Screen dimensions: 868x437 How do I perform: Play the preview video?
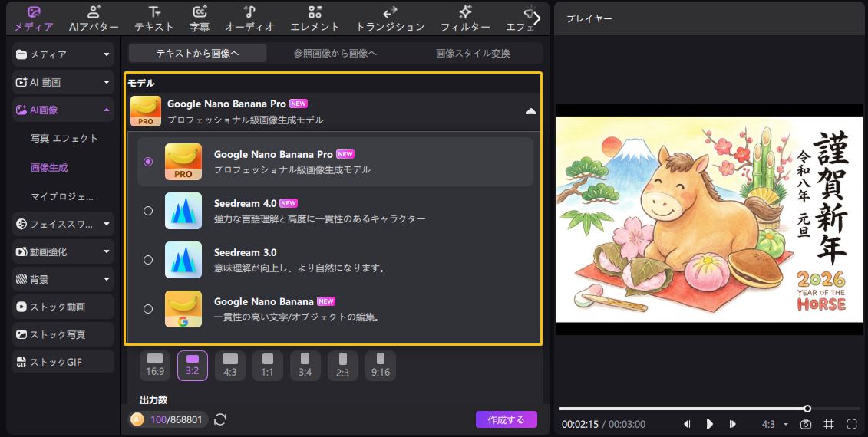[710, 424]
